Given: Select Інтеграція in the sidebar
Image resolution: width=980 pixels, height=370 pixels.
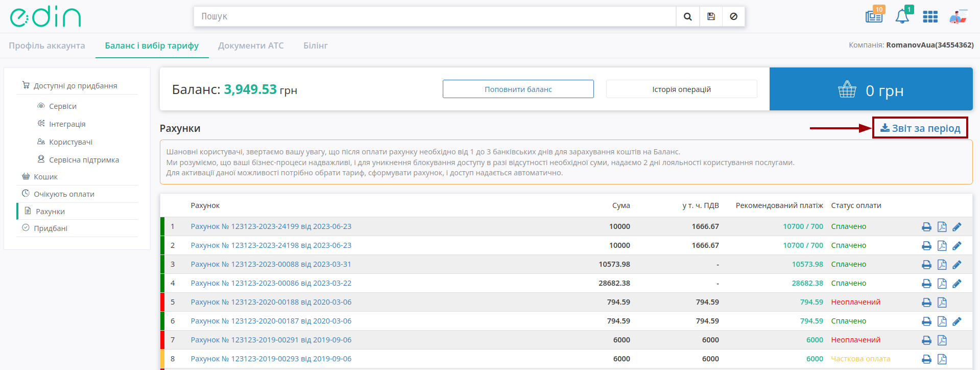Looking at the screenshot, I should 67,124.
